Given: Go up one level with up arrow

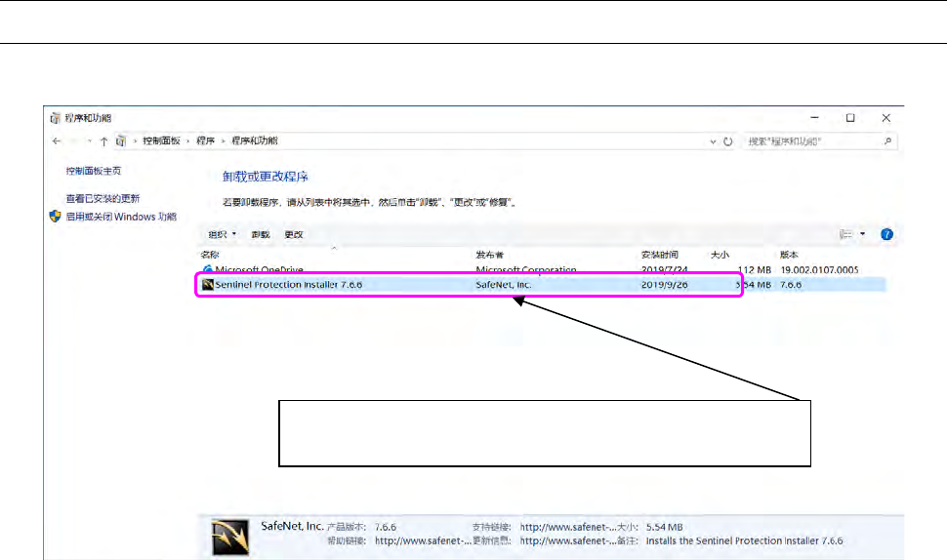Looking at the screenshot, I should (103, 141).
